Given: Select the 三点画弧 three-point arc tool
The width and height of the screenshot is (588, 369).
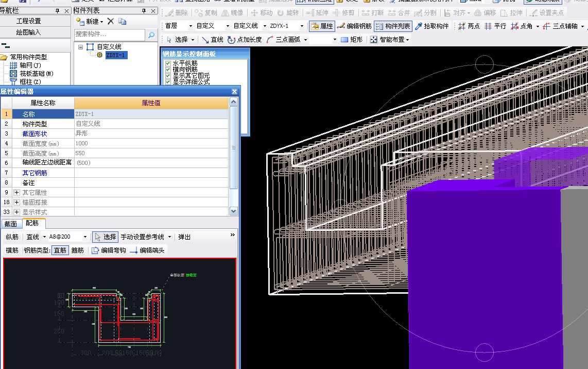Looking at the screenshot, I should point(283,39).
